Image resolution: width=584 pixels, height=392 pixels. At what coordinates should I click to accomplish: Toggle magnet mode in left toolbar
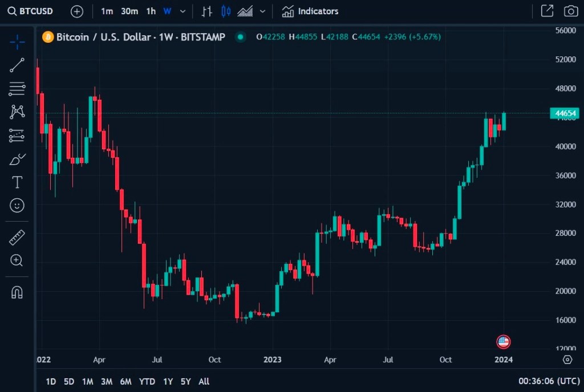(x=17, y=292)
